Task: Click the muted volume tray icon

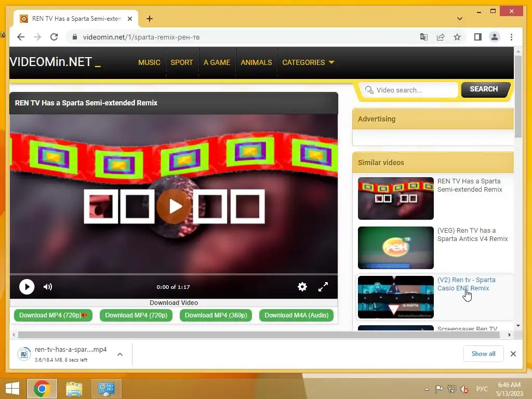Action: point(464,389)
